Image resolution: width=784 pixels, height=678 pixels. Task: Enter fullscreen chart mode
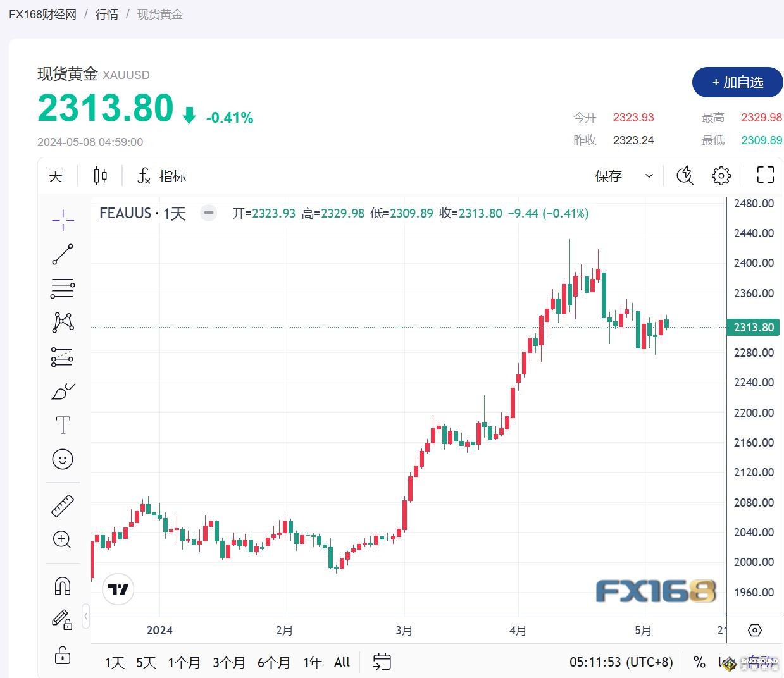pos(765,175)
